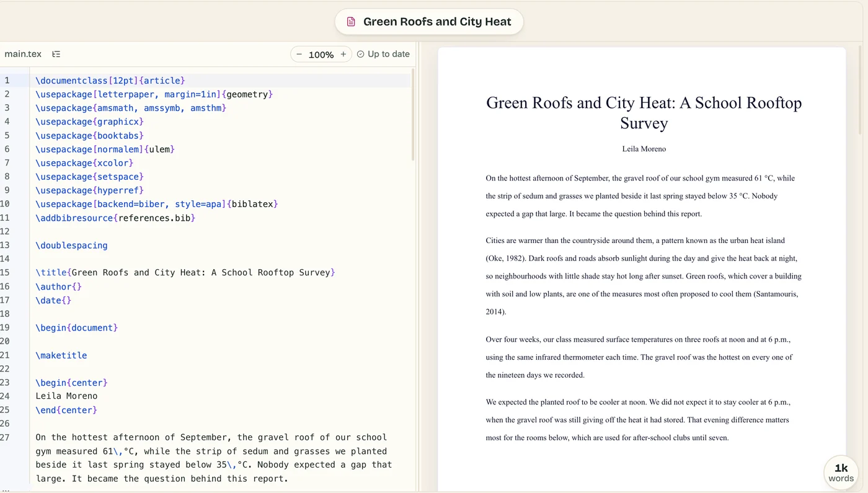Click the empty \author{} line
The width and height of the screenshot is (868, 493).
pos(58,286)
